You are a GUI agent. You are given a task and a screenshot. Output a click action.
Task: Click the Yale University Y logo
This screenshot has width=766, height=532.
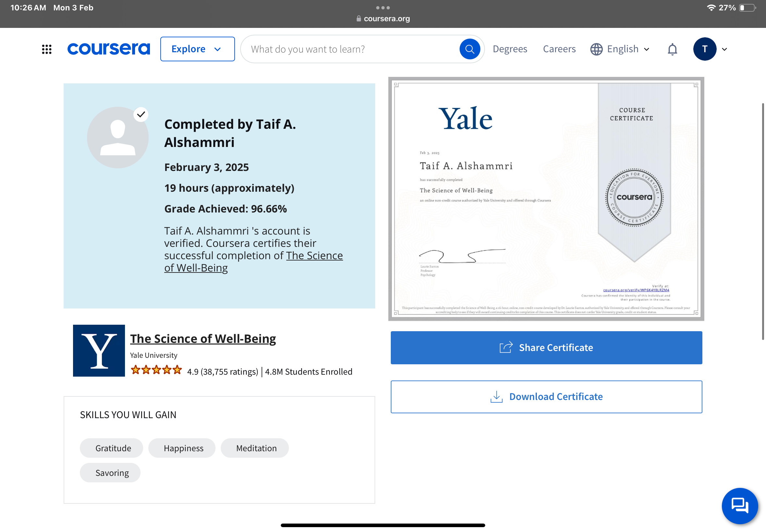pos(99,351)
